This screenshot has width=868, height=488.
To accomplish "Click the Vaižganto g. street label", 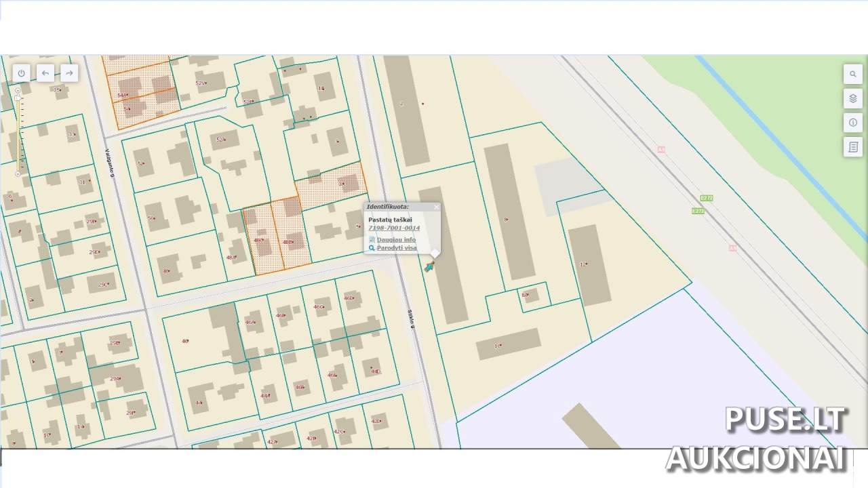I will (108, 161).
